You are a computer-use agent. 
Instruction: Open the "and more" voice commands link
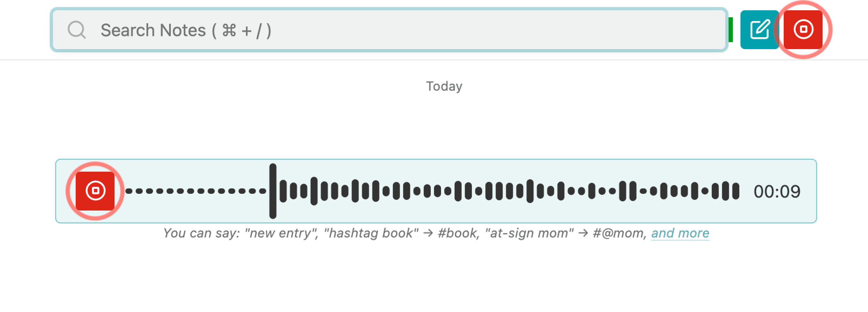pos(680,233)
